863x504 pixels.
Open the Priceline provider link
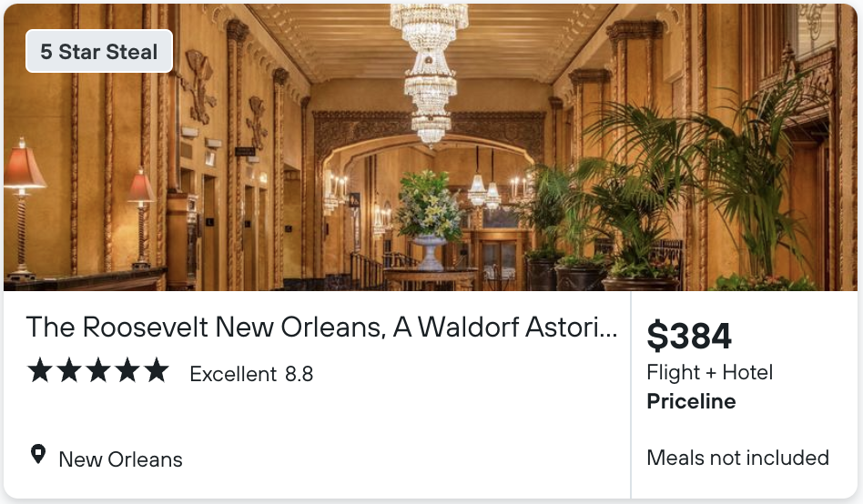tap(691, 401)
